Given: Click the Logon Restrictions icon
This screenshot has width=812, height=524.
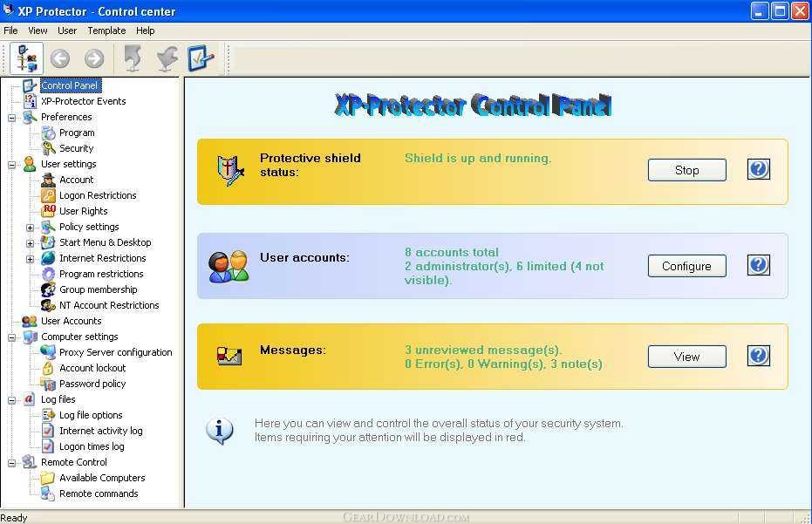Looking at the screenshot, I should tap(48, 195).
